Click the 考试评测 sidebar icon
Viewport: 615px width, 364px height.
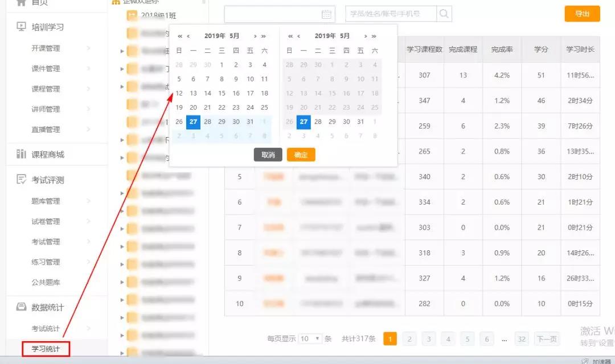(x=22, y=180)
